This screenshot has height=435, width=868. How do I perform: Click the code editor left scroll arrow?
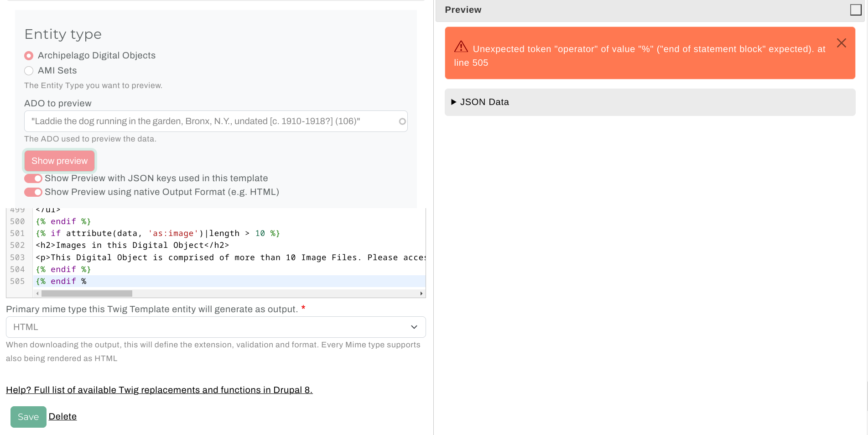[x=37, y=293]
